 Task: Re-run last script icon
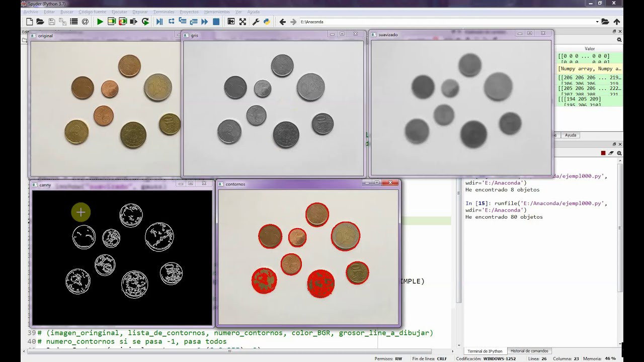(x=145, y=22)
